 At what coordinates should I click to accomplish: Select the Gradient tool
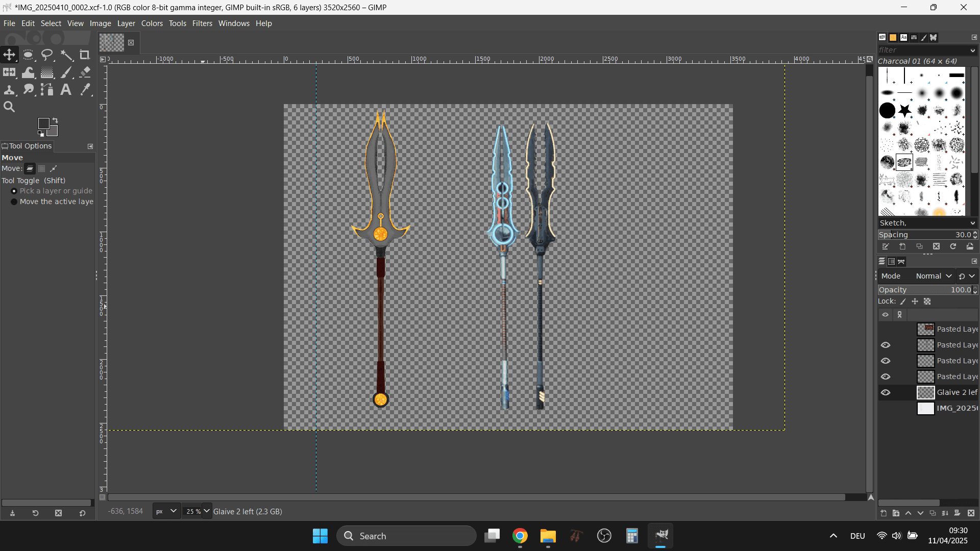tap(47, 72)
